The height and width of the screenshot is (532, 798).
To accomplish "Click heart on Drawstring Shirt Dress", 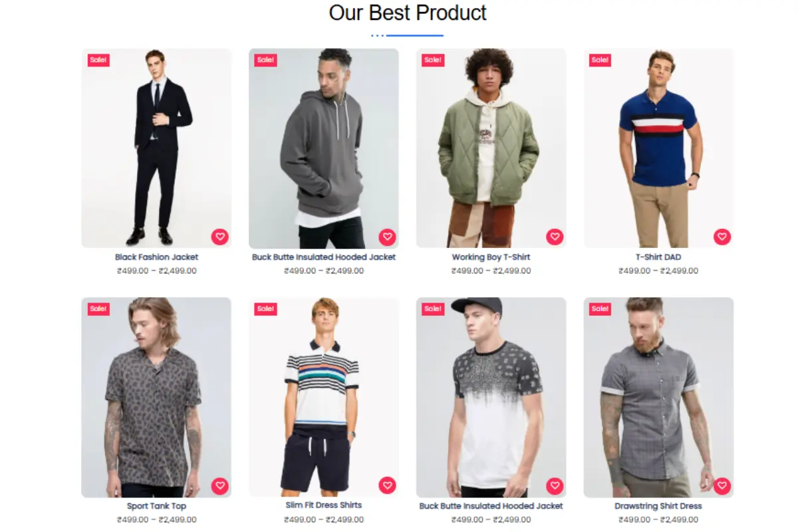I will pos(722,486).
